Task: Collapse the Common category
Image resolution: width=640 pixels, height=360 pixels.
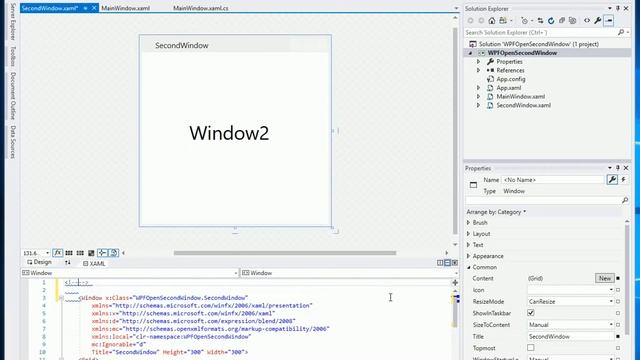Action: (x=469, y=267)
